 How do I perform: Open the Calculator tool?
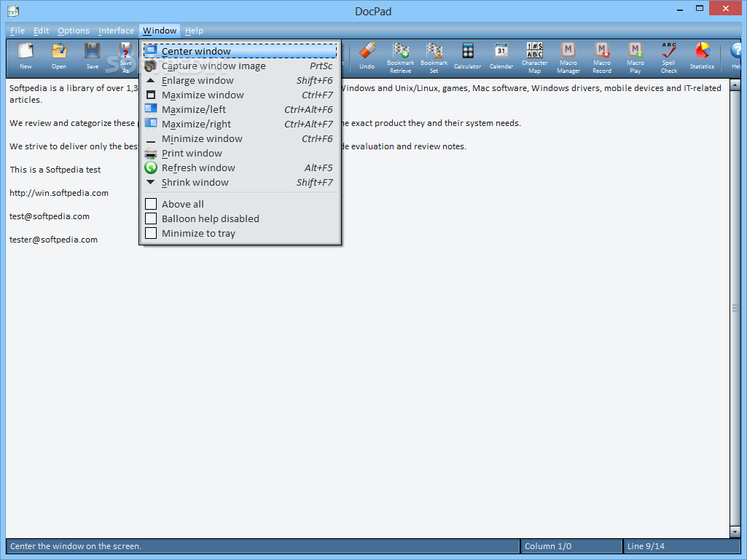point(467,56)
